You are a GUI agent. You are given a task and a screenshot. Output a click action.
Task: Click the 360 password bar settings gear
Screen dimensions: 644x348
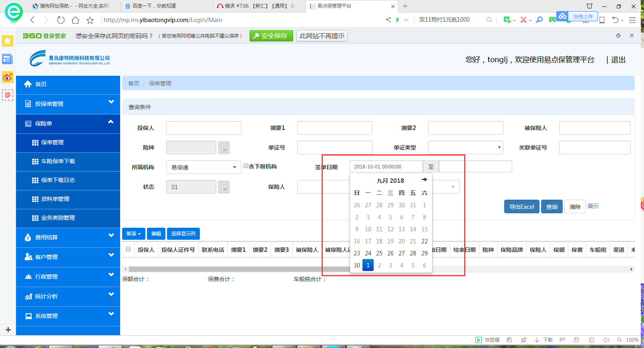[x=618, y=36]
